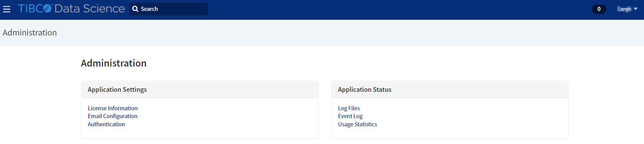Open Email Configuration link

(x=113, y=116)
